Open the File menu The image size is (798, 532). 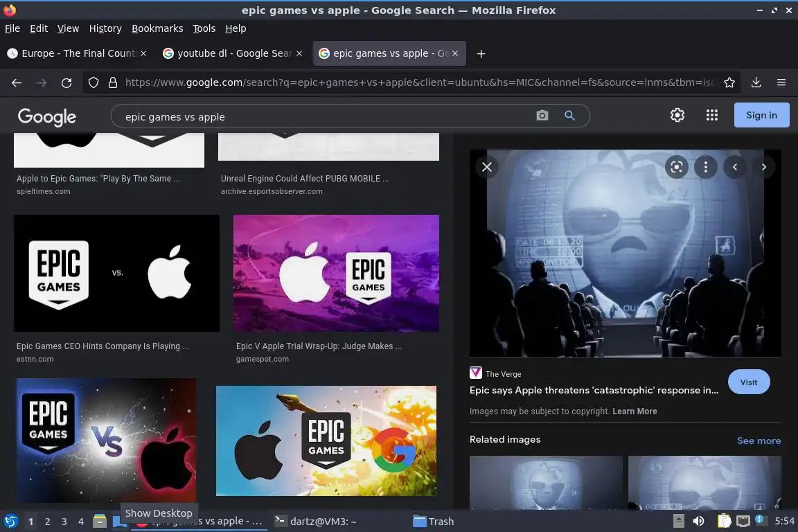coord(12,28)
